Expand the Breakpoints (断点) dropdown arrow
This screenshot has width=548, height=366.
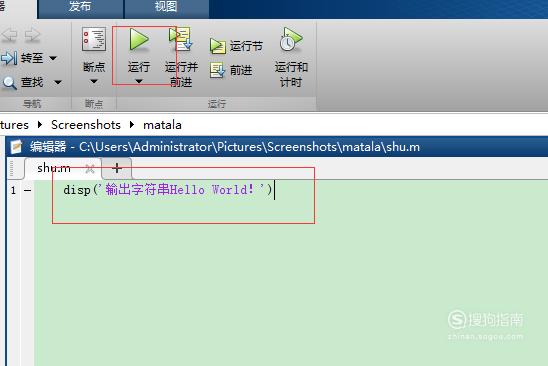point(94,81)
